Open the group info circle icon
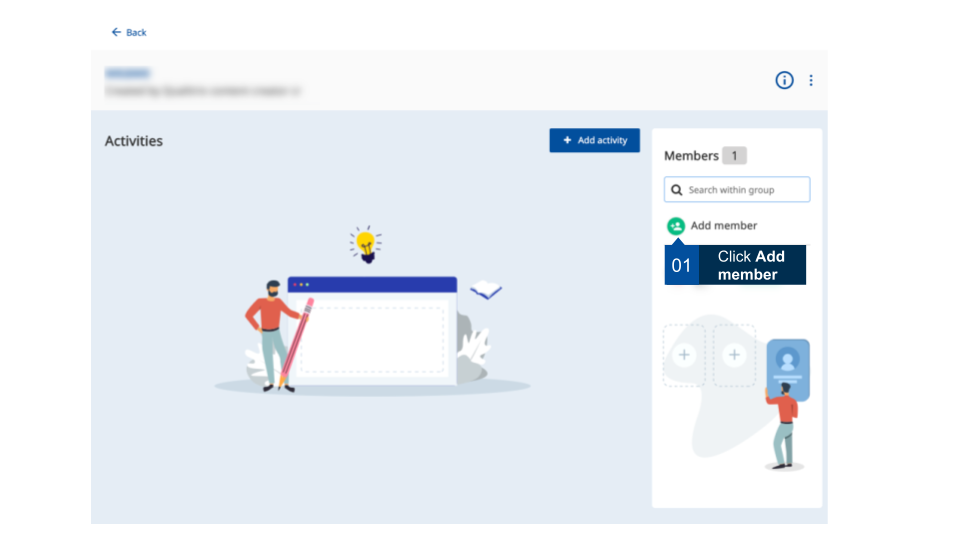The height and width of the screenshot is (540, 960). (x=785, y=80)
